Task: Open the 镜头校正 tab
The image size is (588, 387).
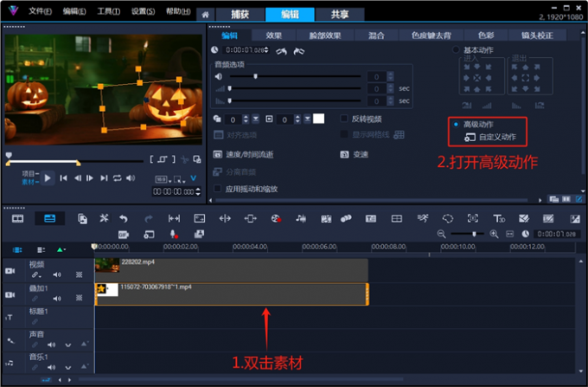Action: [537, 35]
